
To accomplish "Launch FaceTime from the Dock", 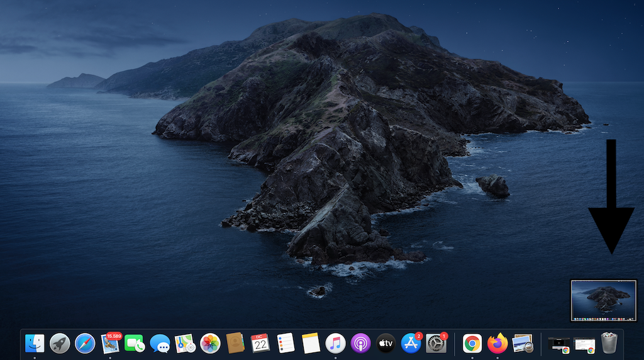I will pyautogui.click(x=135, y=343).
